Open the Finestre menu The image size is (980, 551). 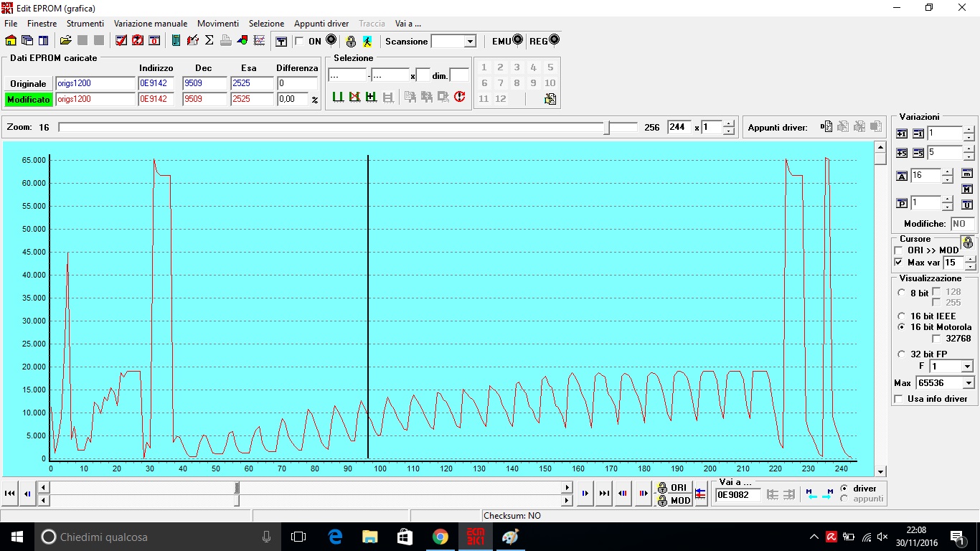42,24
